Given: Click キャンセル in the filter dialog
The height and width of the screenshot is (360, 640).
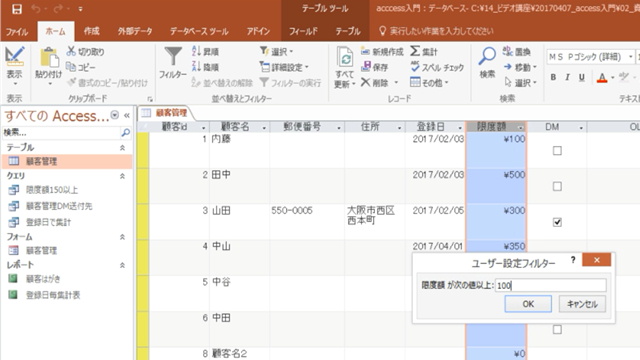Looking at the screenshot, I should coord(582,304).
